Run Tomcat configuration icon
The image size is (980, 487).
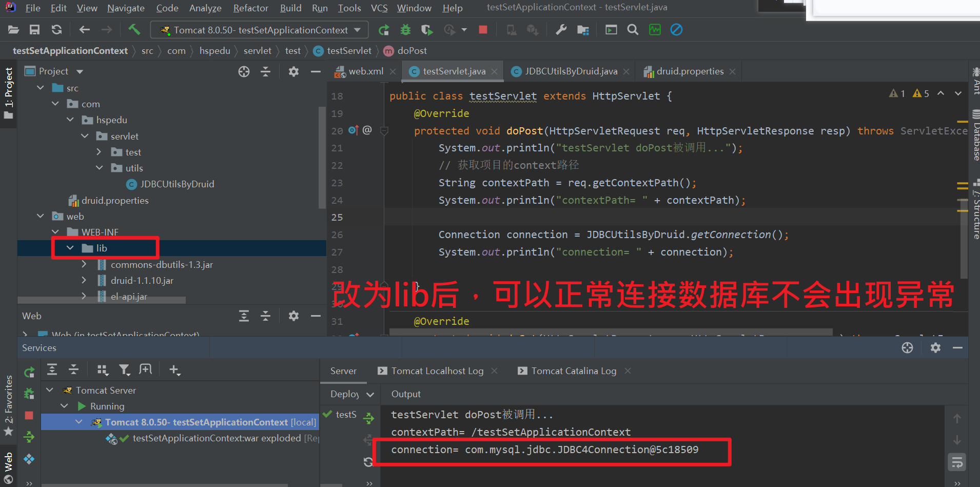tap(383, 30)
